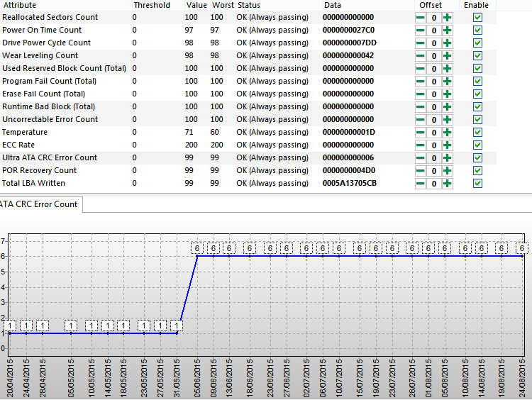This screenshot has width=532, height=400.
Task: Increase offset for Ultra ATA CRC Error Count
Action: coord(447,157)
